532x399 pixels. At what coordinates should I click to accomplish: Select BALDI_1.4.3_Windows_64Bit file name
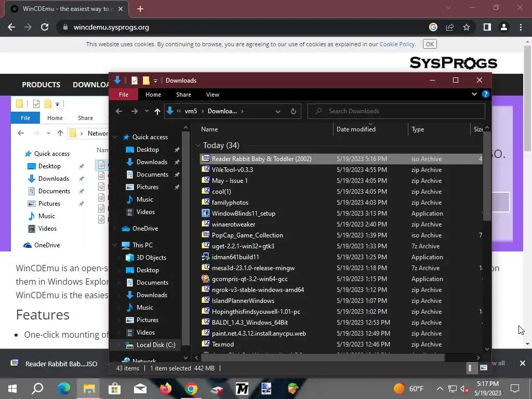tap(250, 322)
